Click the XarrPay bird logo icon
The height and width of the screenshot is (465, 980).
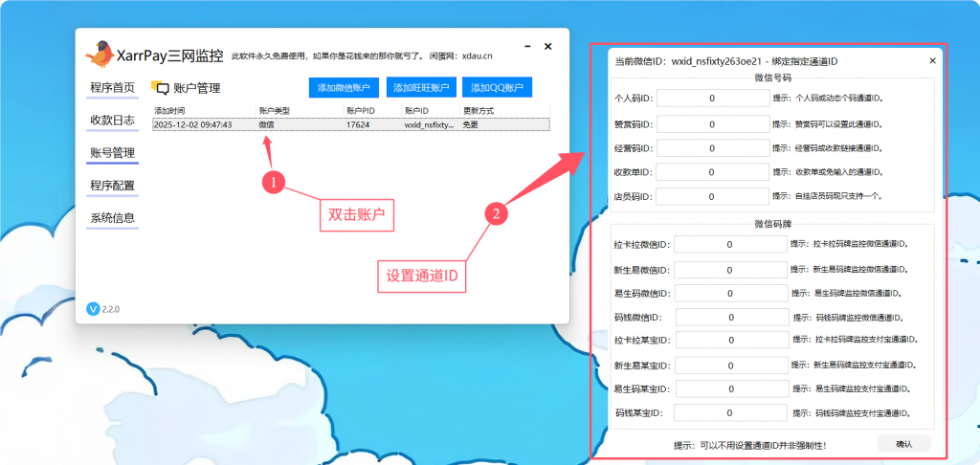[100, 55]
